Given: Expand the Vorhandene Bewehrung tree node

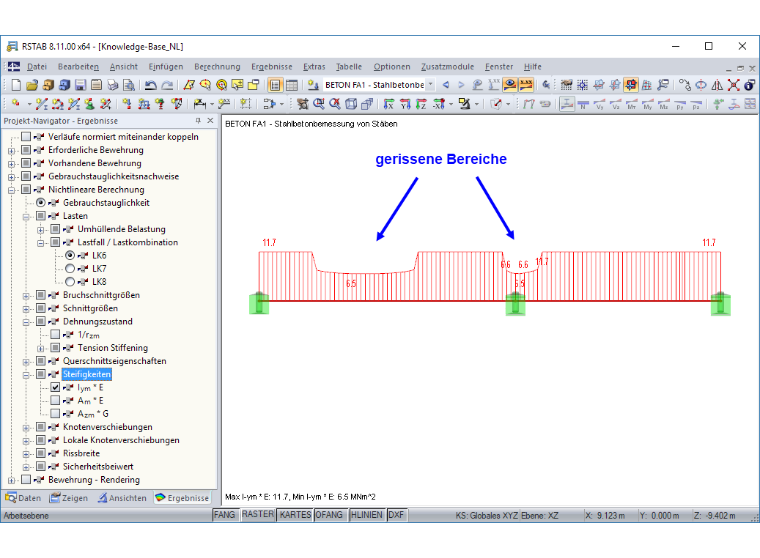Looking at the screenshot, I should click(x=11, y=163).
